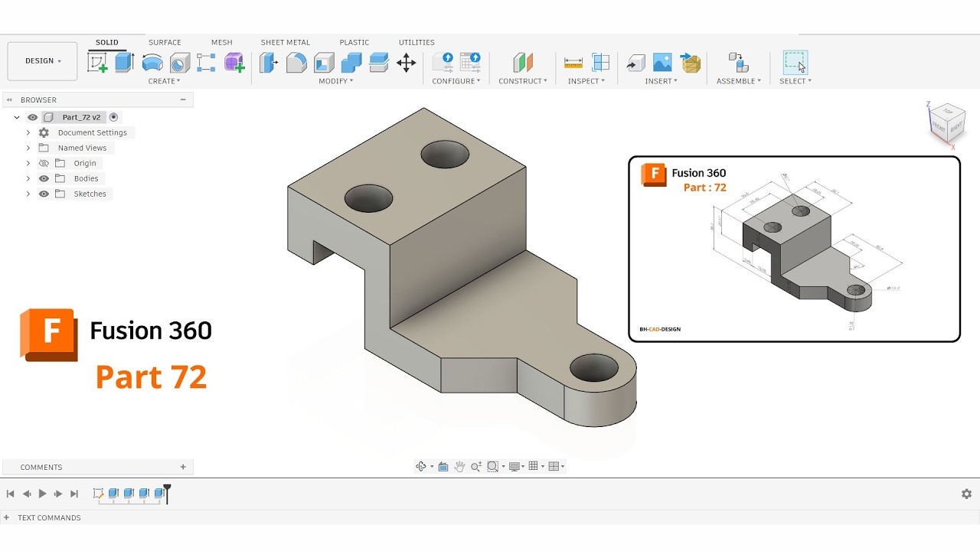Select the Hole tool

(x=180, y=63)
